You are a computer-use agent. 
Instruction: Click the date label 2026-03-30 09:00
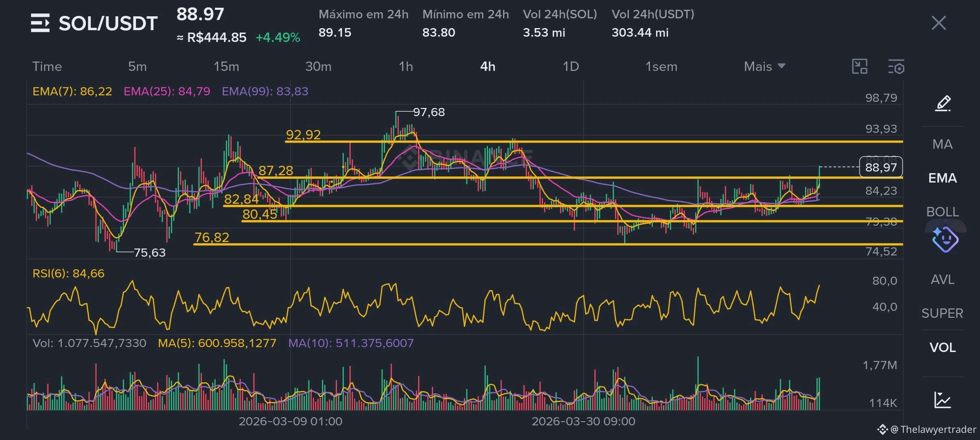click(584, 421)
